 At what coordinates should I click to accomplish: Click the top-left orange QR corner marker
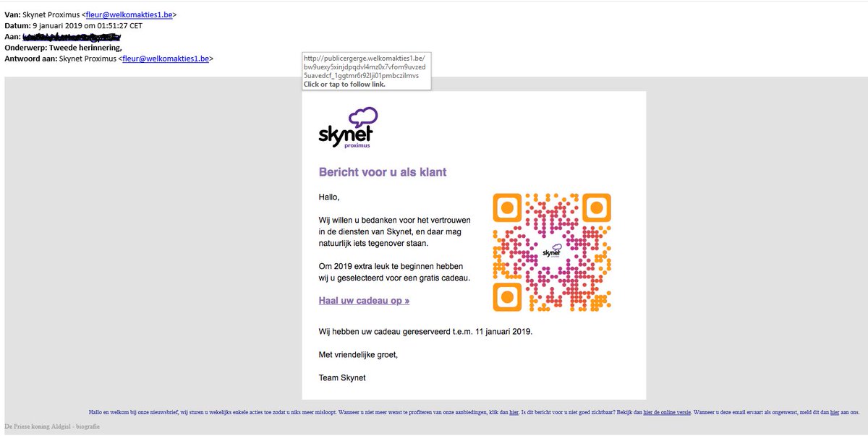(x=507, y=208)
